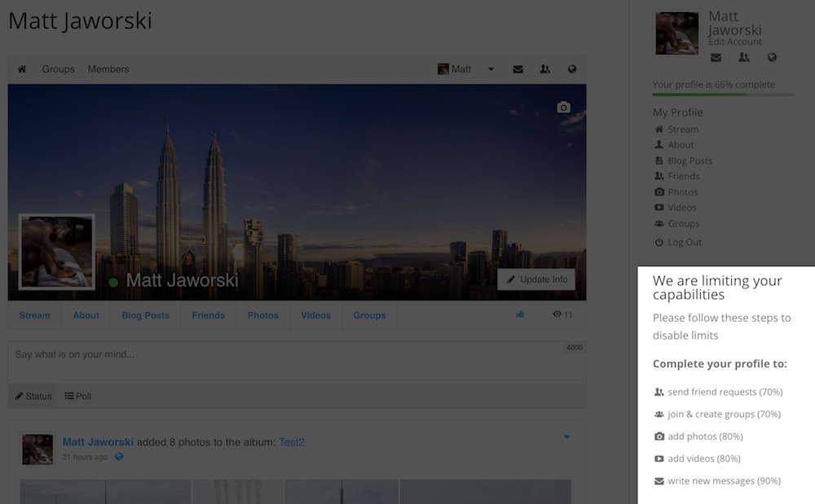Click sidebar envelope icon under Edit Account
This screenshot has width=815, height=504.
click(716, 58)
